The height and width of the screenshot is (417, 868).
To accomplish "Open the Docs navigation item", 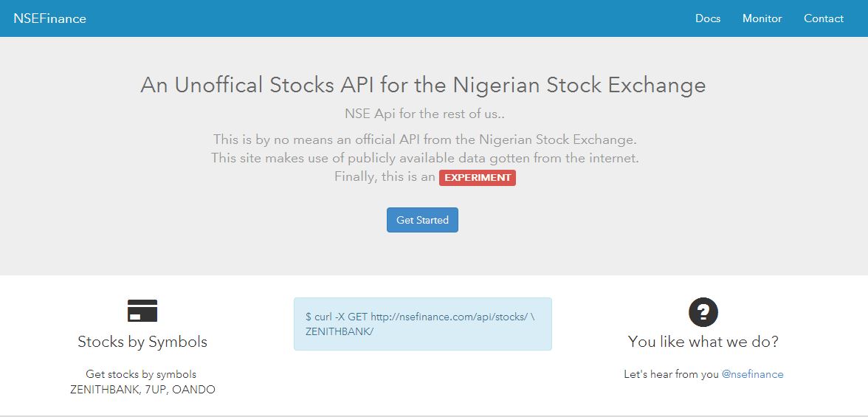I will click(707, 18).
